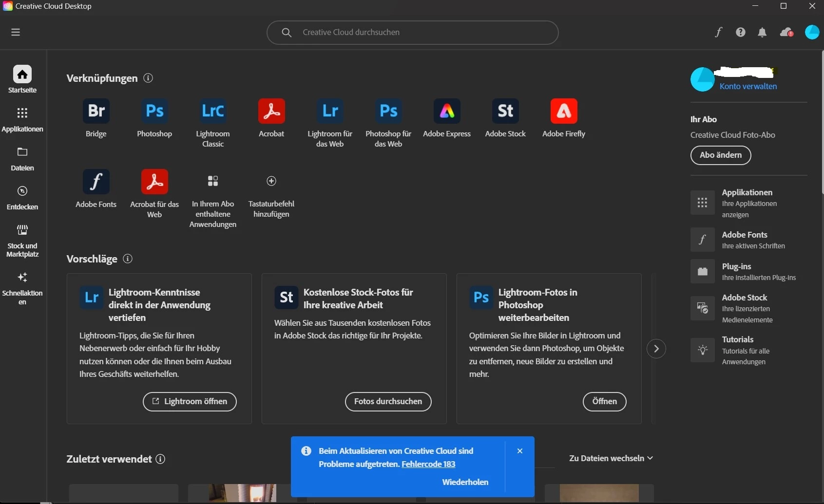This screenshot has width=824, height=504.
Task: Open the help question mark icon
Action: pos(741,32)
